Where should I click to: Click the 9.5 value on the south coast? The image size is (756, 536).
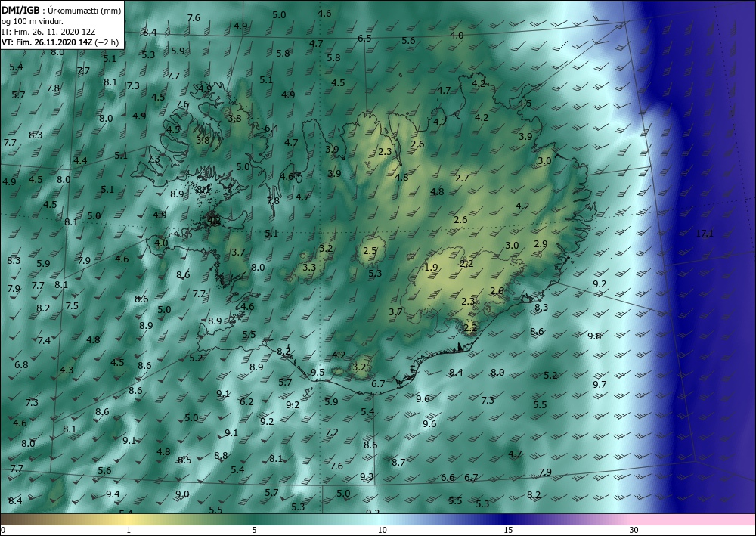coord(318,372)
